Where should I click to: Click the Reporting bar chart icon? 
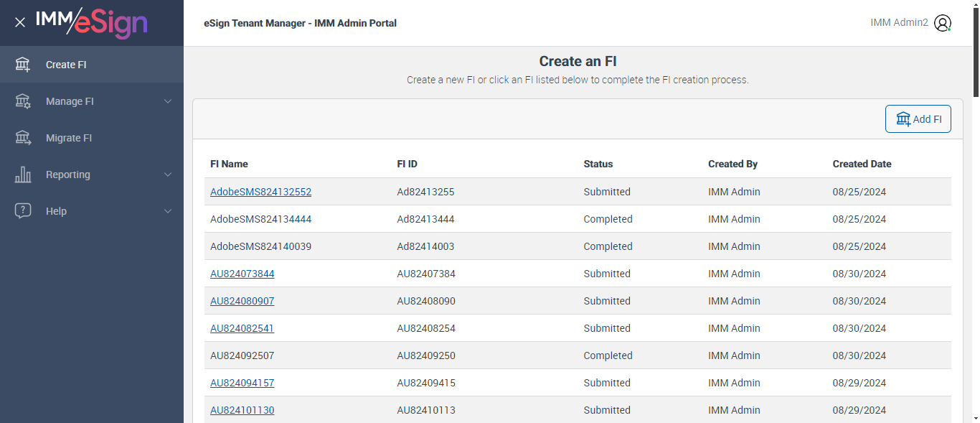coord(23,175)
